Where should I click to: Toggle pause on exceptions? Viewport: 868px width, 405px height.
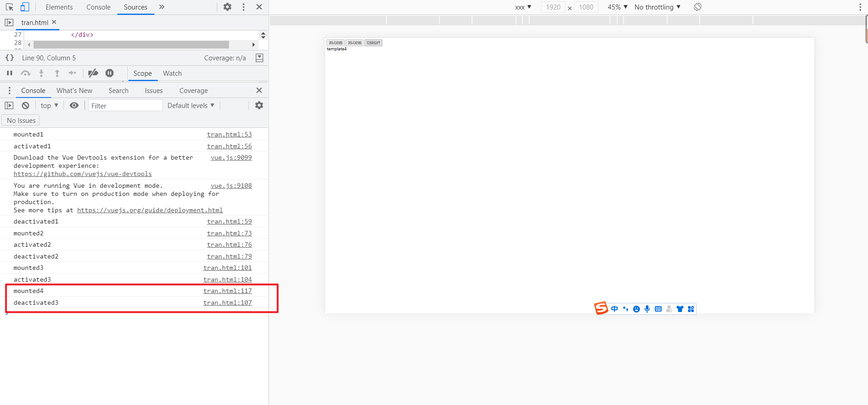click(110, 73)
